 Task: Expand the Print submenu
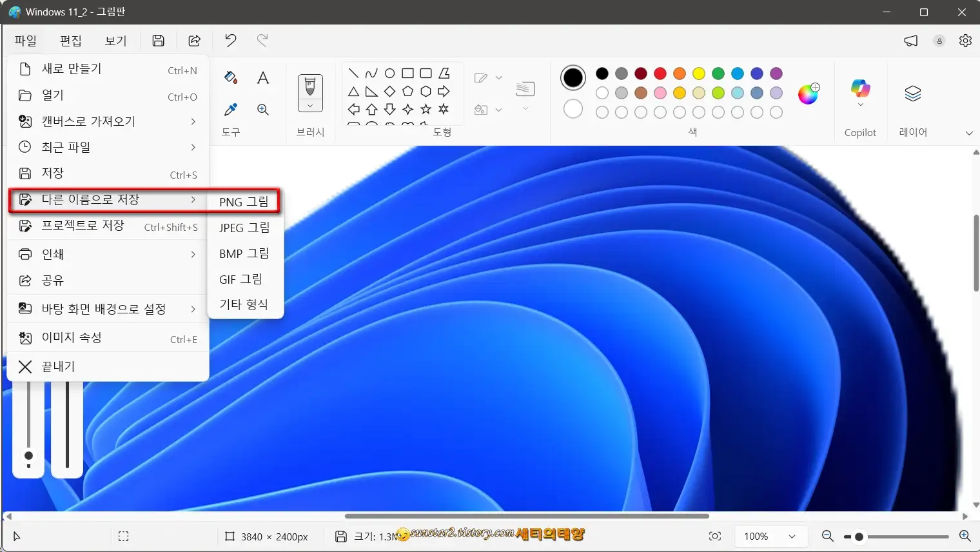[x=108, y=254]
